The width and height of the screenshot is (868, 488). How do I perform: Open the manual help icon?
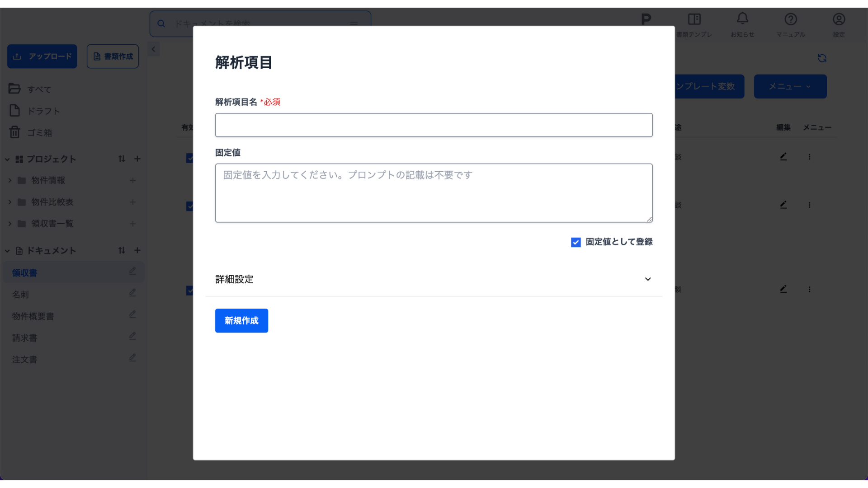click(x=790, y=19)
